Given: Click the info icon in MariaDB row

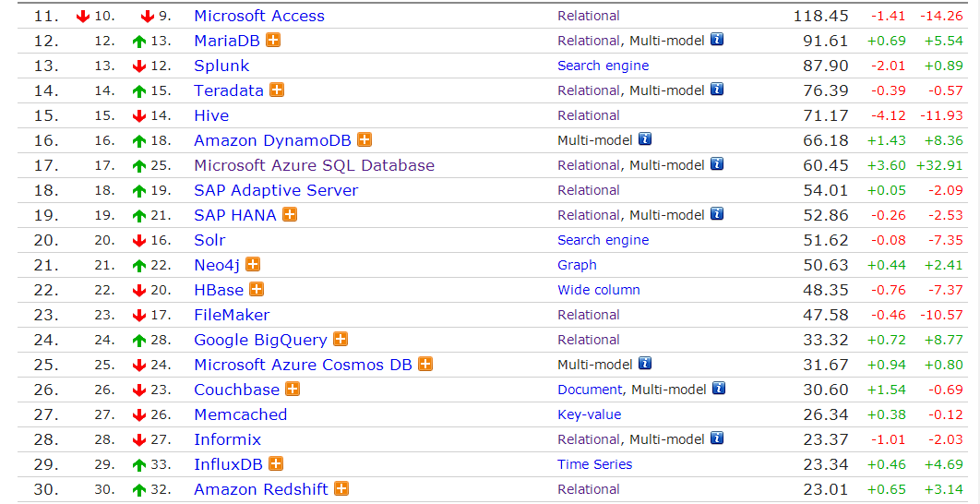Looking at the screenshot, I should (x=718, y=40).
